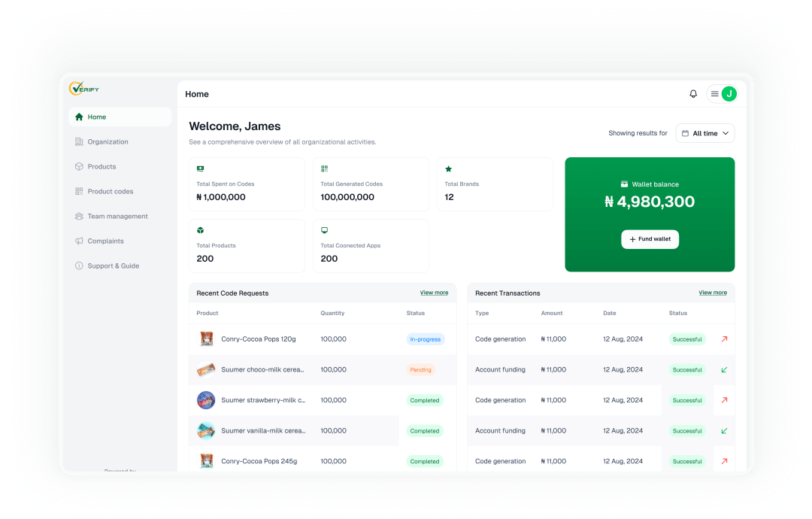Open the Organization sidebar menu

(108, 142)
